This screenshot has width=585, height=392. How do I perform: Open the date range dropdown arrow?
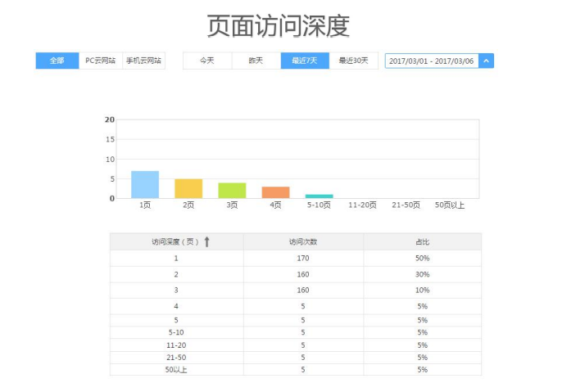[486, 61]
